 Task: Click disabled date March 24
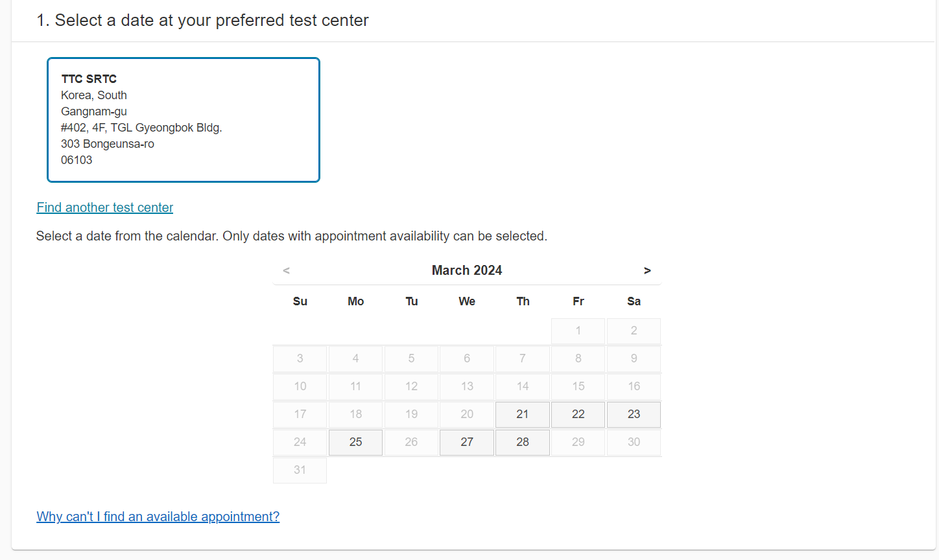click(300, 443)
